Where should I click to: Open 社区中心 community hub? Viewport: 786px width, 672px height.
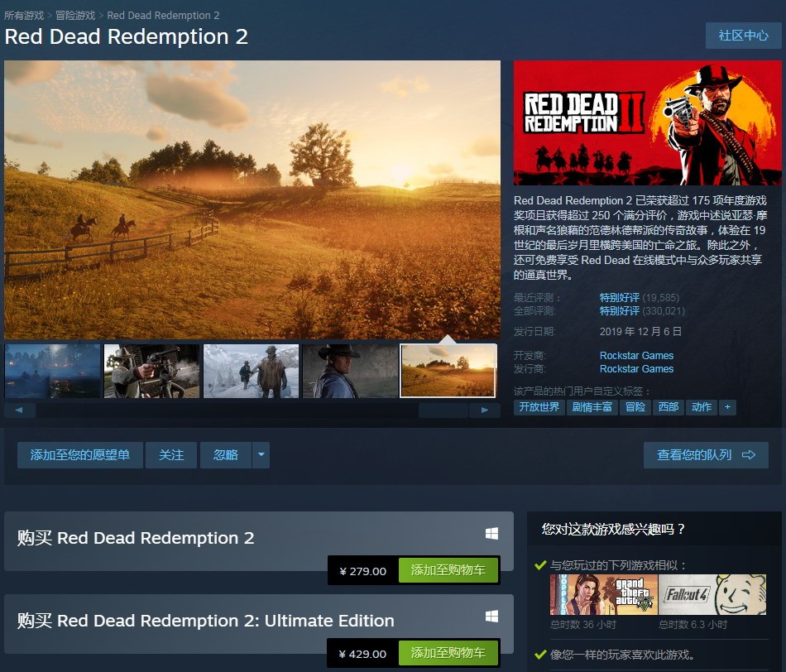743,36
